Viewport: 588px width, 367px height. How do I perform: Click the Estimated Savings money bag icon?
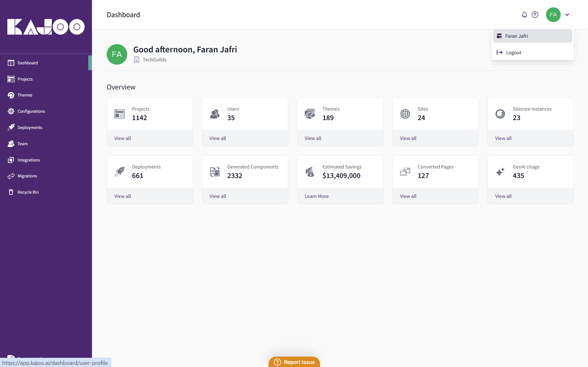coord(310,172)
